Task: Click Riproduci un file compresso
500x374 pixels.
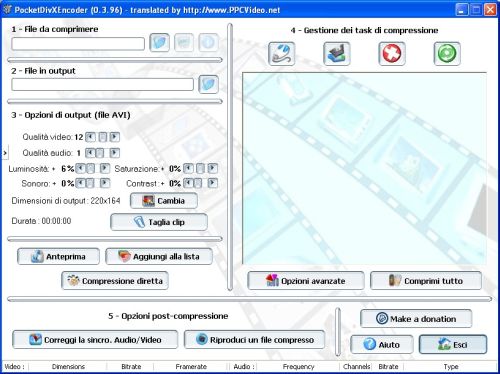Action: coord(254,340)
